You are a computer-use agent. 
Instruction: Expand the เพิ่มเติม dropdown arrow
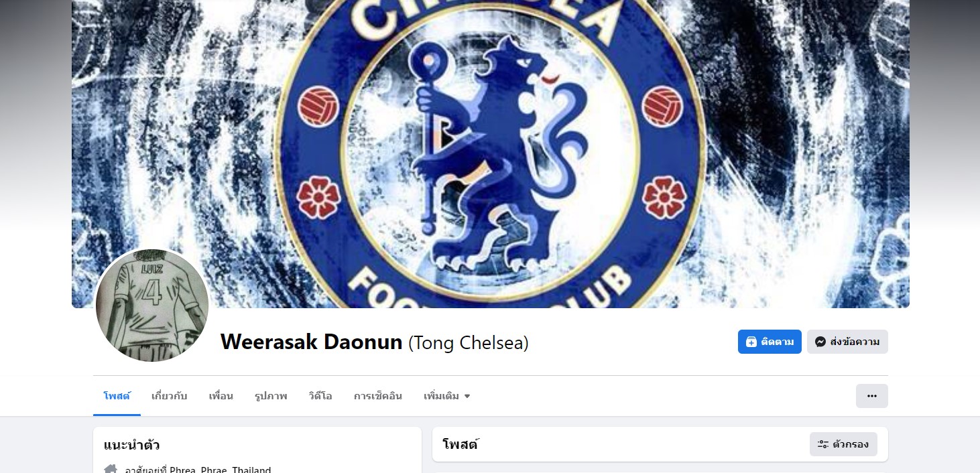(467, 396)
